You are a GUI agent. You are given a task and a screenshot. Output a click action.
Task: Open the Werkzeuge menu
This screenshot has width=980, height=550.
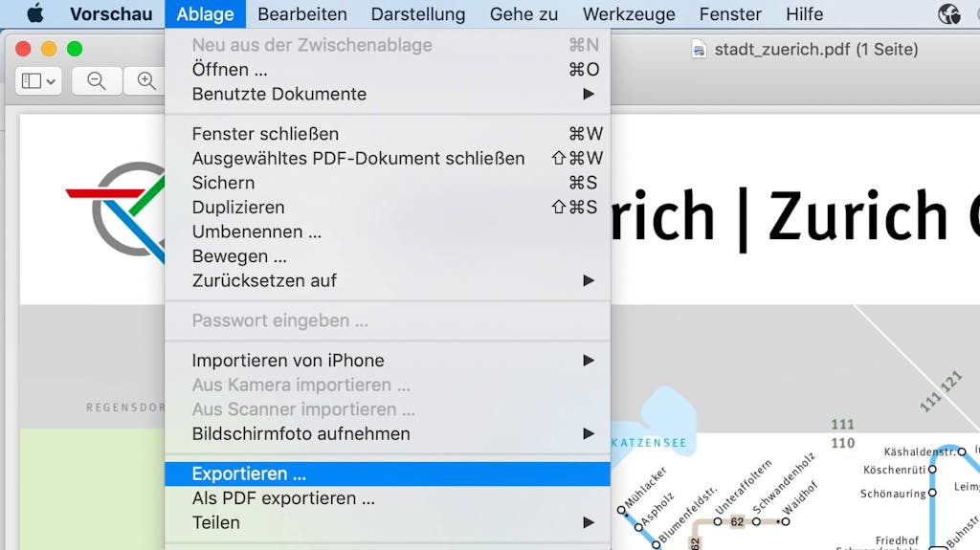point(629,13)
